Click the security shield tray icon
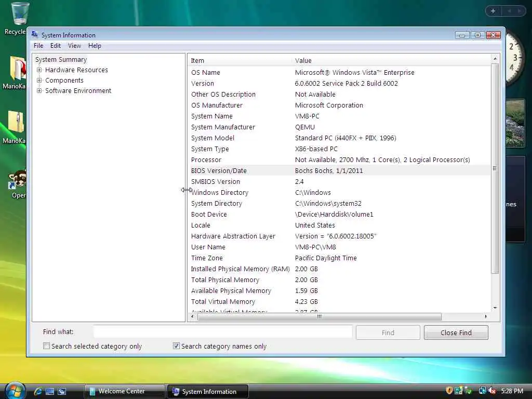The height and width of the screenshot is (399, 532). pyautogui.click(x=449, y=391)
